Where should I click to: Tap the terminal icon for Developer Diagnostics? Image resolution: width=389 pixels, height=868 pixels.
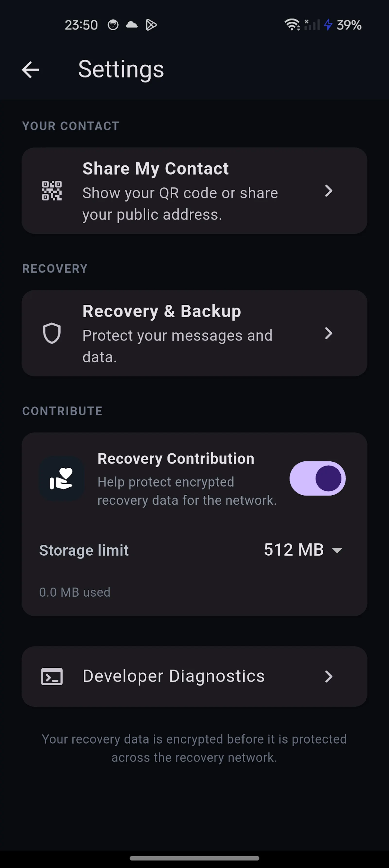click(x=52, y=677)
